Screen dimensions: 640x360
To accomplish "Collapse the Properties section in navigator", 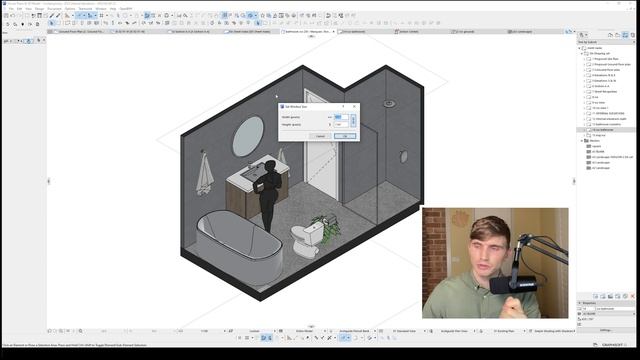I will pyautogui.click(x=580, y=303).
